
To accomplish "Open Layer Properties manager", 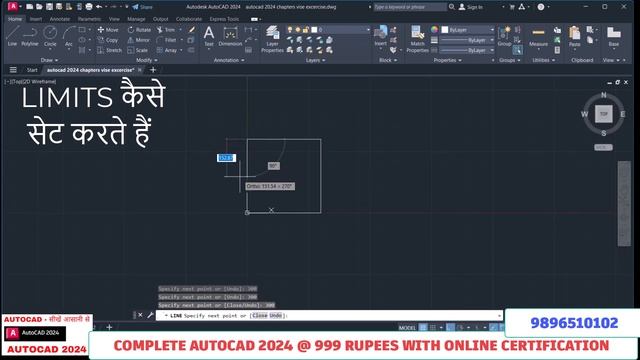I will coord(272,39).
